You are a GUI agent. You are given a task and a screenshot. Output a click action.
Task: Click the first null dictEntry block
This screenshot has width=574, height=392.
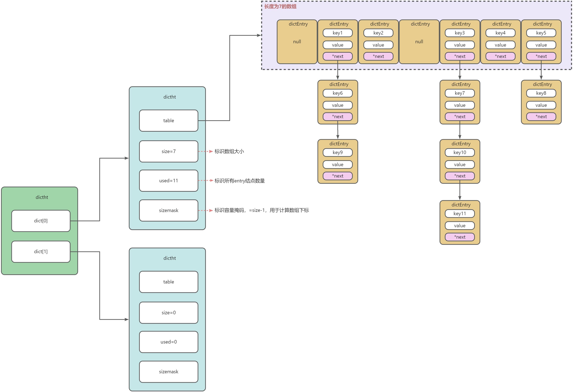pos(297,42)
